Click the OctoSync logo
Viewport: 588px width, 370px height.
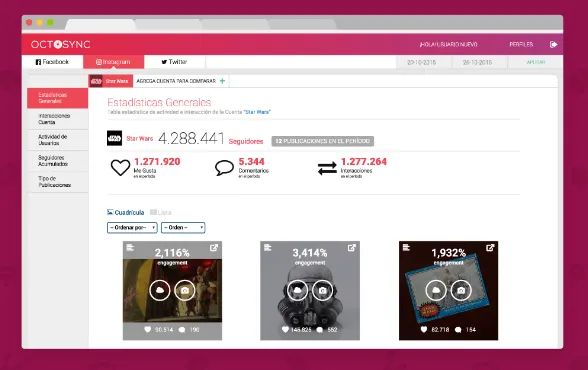click(60, 44)
